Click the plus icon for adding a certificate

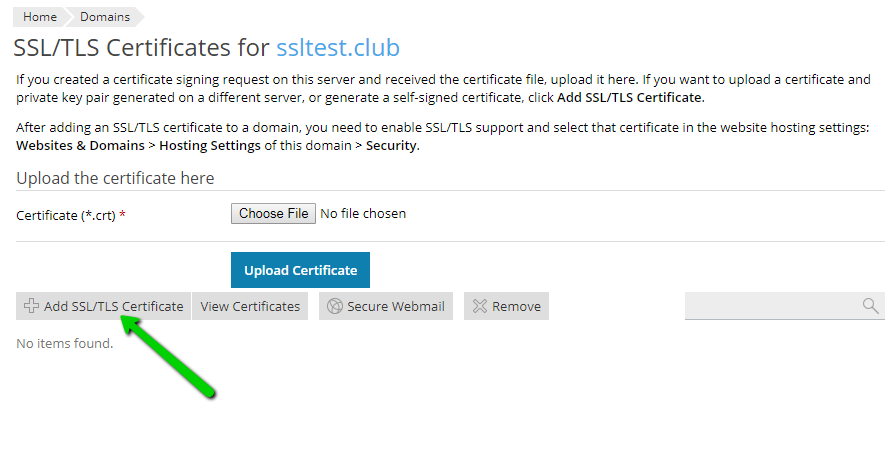[x=31, y=306]
